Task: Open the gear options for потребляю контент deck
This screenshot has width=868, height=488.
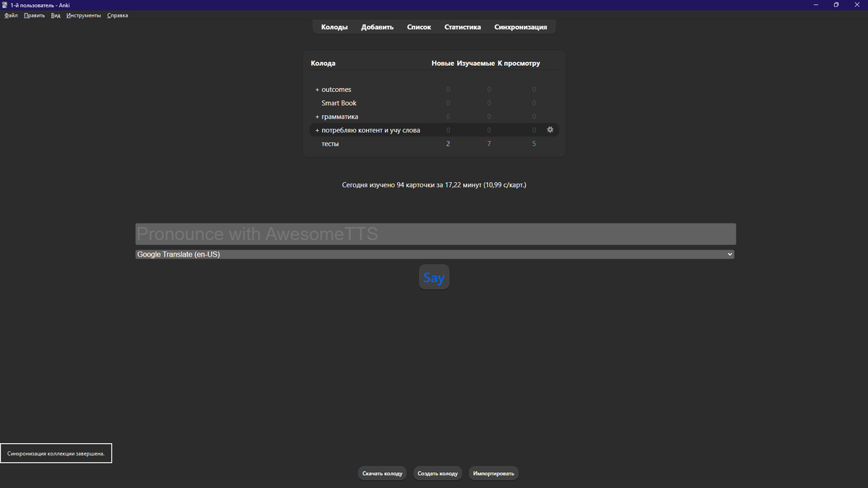Action: pos(550,130)
